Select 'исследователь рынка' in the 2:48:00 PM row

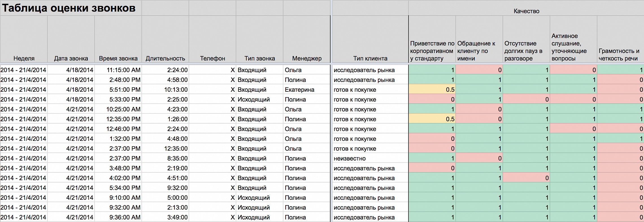pyautogui.click(x=370, y=80)
